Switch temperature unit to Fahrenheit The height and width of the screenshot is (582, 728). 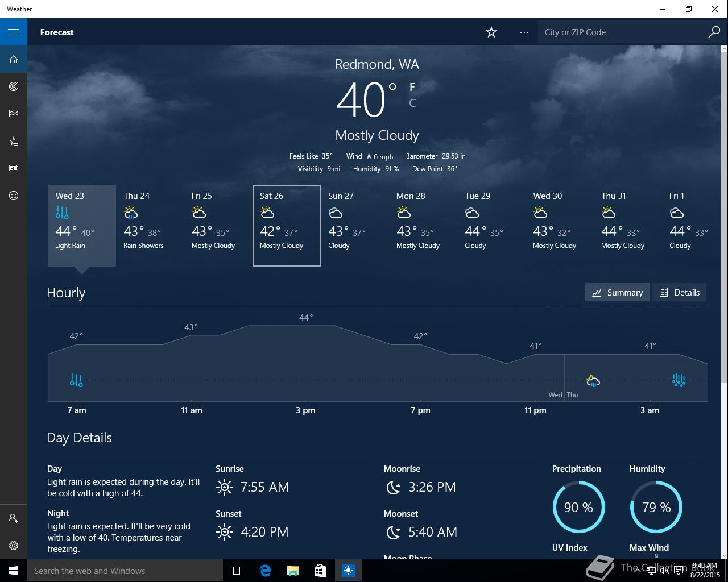pyautogui.click(x=412, y=87)
